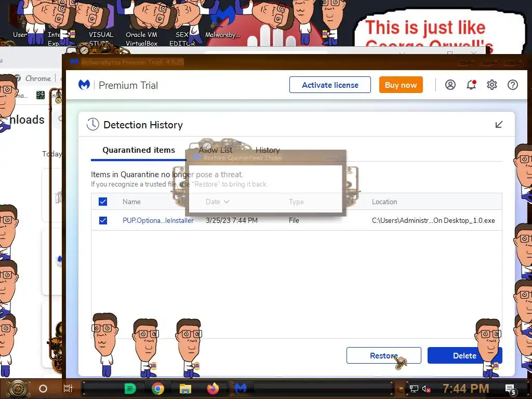Click the Malwarebytes logo in header
The width and height of the screenshot is (532, 399).
point(84,85)
